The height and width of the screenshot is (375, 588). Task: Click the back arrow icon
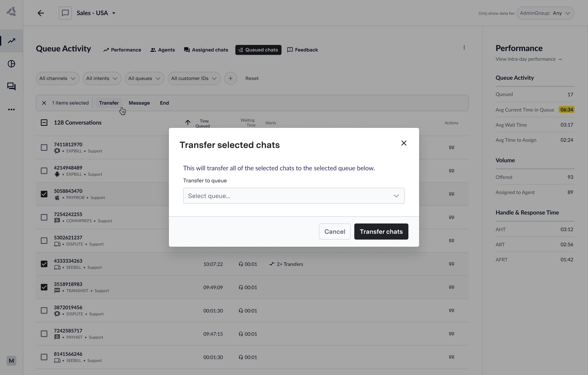point(41,13)
